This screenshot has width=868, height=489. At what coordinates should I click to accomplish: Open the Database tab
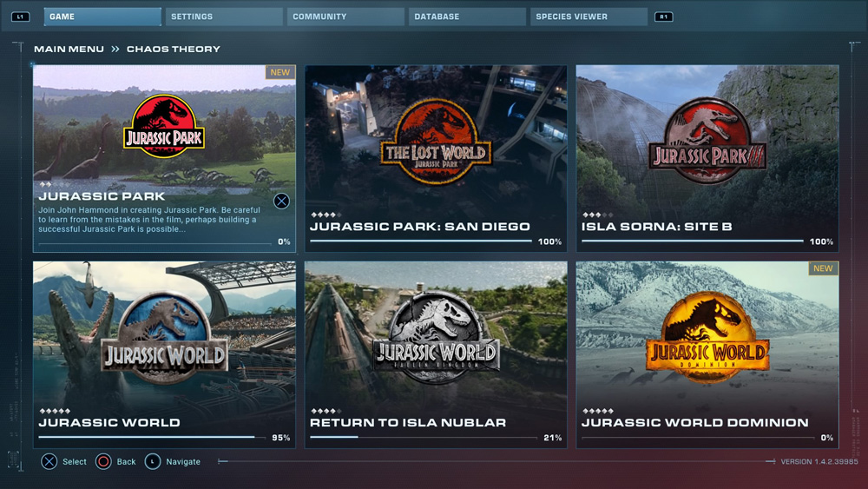point(467,17)
